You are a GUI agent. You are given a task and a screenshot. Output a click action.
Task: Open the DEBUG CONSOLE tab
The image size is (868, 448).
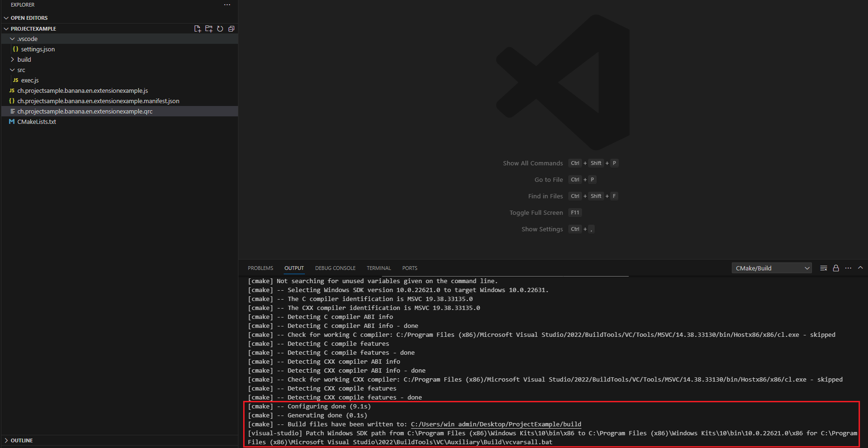(335, 268)
